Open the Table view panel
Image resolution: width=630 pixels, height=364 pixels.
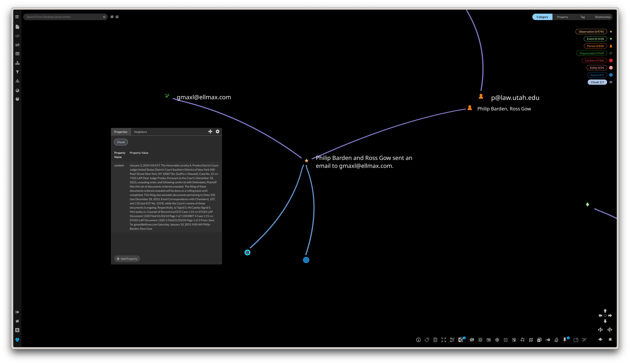pos(17,54)
